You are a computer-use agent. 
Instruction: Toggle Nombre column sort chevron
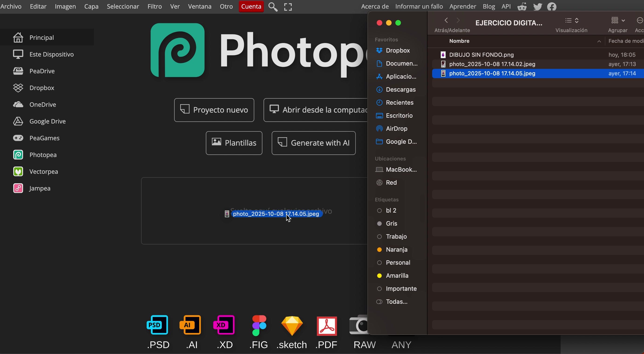(599, 41)
